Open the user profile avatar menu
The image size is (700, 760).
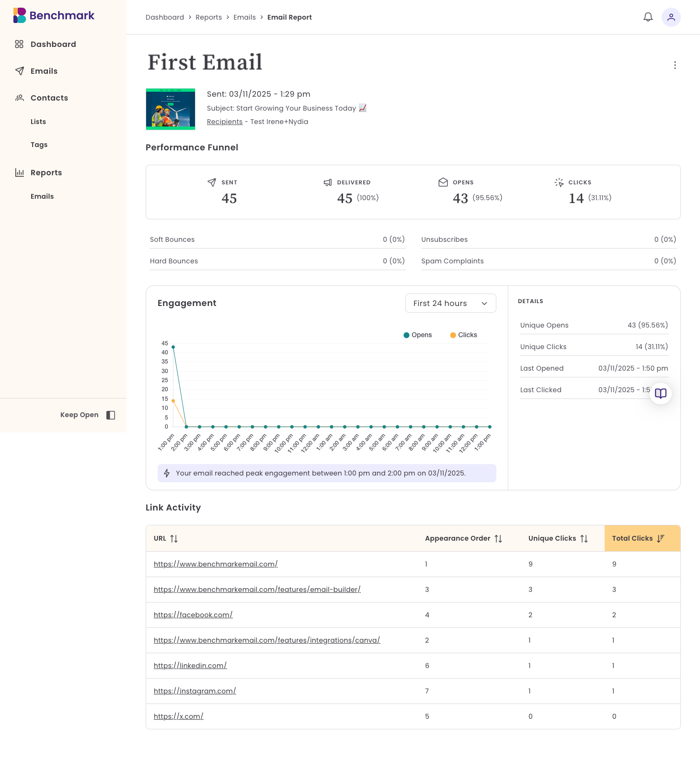[671, 17]
